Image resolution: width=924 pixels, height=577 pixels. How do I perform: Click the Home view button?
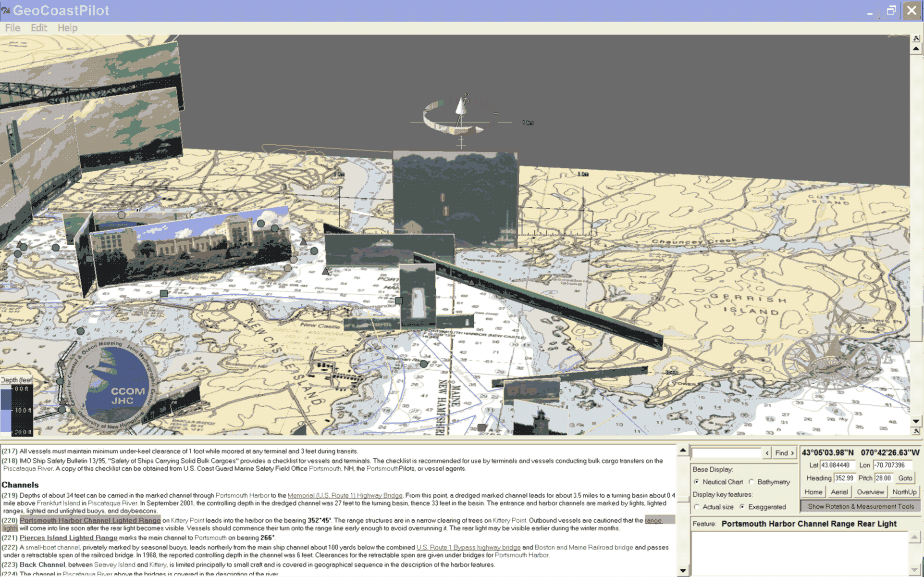pos(813,492)
